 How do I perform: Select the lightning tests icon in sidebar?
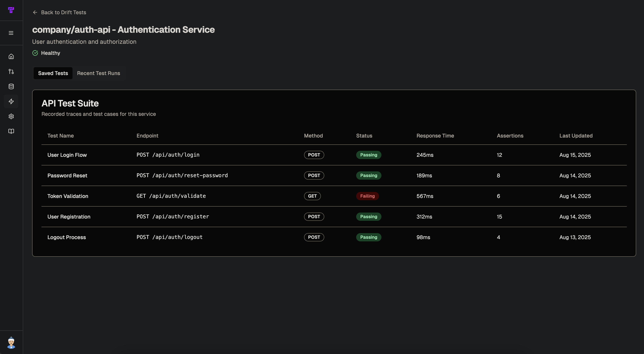11,101
